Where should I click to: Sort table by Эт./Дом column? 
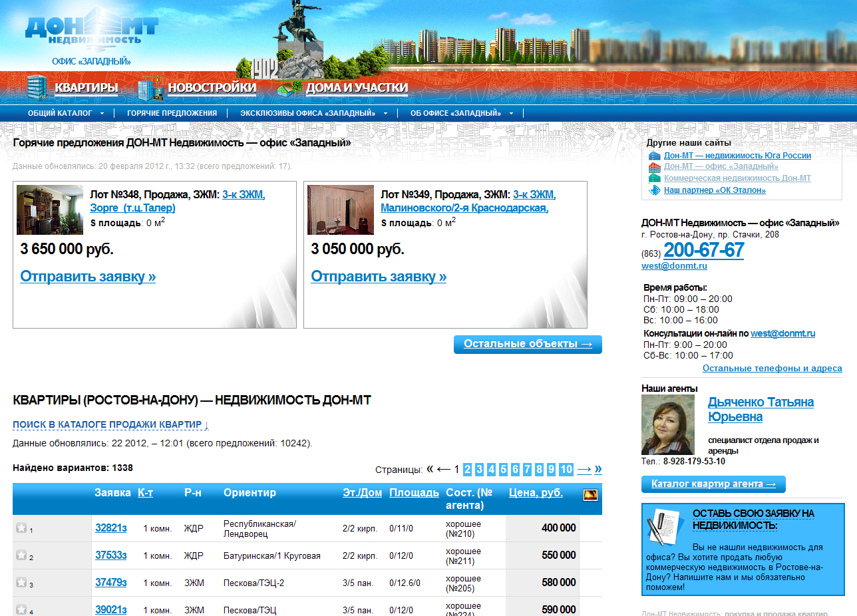click(362, 493)
